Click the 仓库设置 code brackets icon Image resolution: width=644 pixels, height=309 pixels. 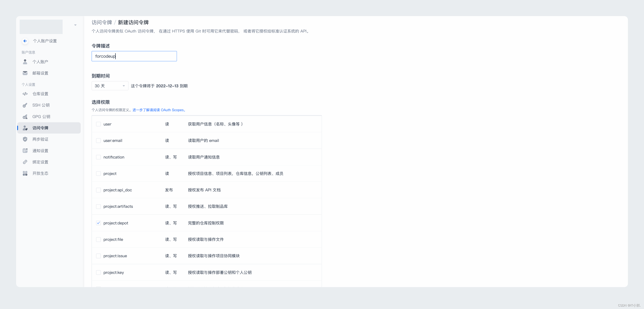[x=25, y=94]
